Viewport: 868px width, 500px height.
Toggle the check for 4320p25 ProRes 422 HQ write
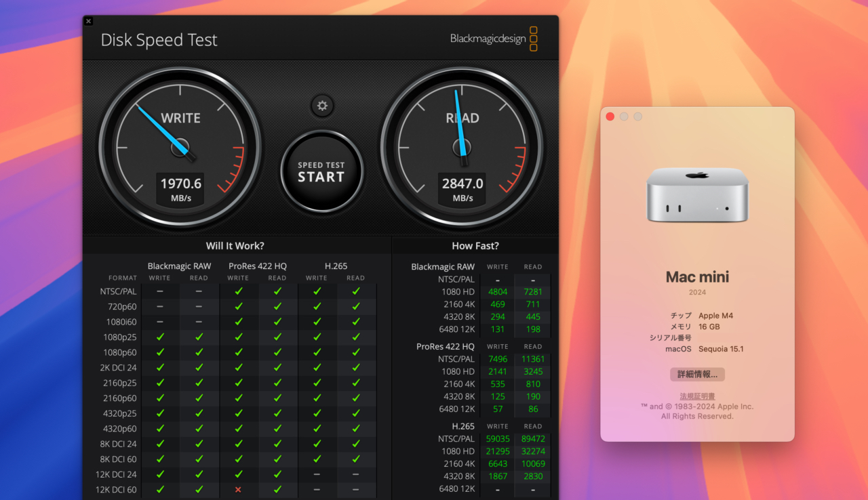238,413
